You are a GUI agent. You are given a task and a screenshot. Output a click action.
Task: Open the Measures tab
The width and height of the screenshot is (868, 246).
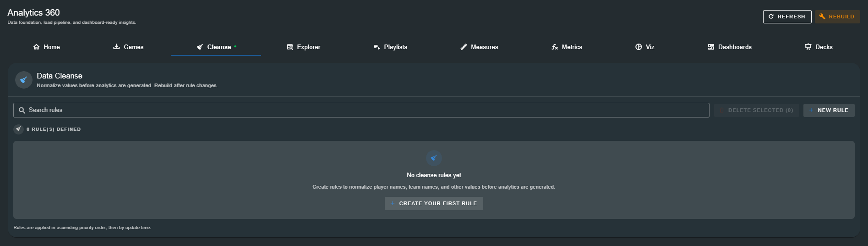click(x=479, y=47)
